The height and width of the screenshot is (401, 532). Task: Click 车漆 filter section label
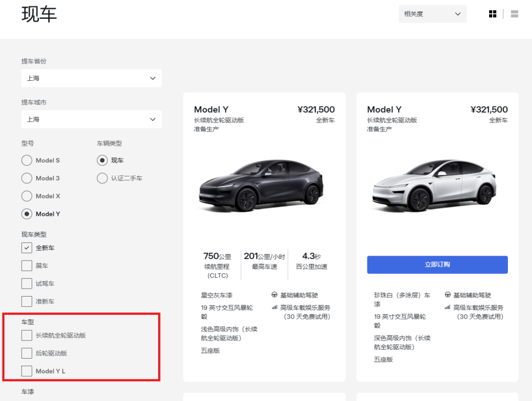pyautogui.click(x=28, y=392)
